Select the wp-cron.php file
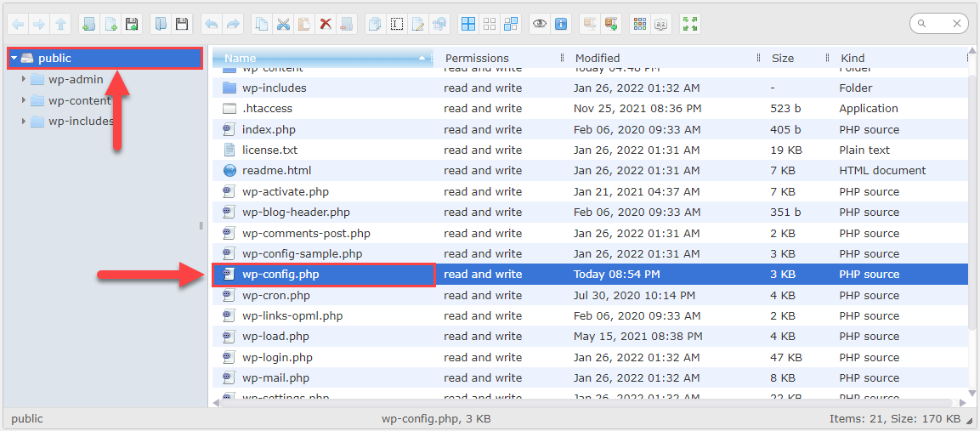The width and height of the screenshot is (980, 431). coord(589,295)
